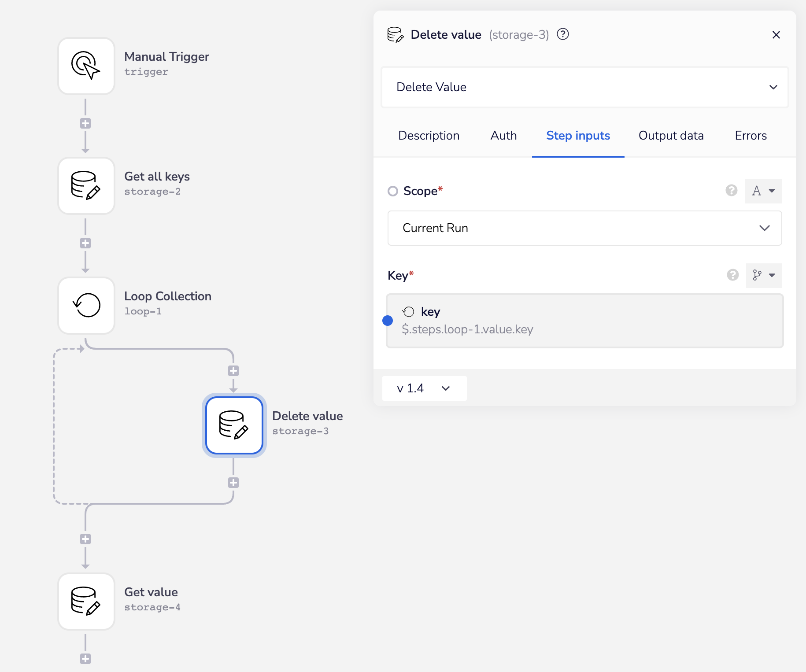
Task: Open the Current Run scope dropdown
Action: (x=584, y=228)
